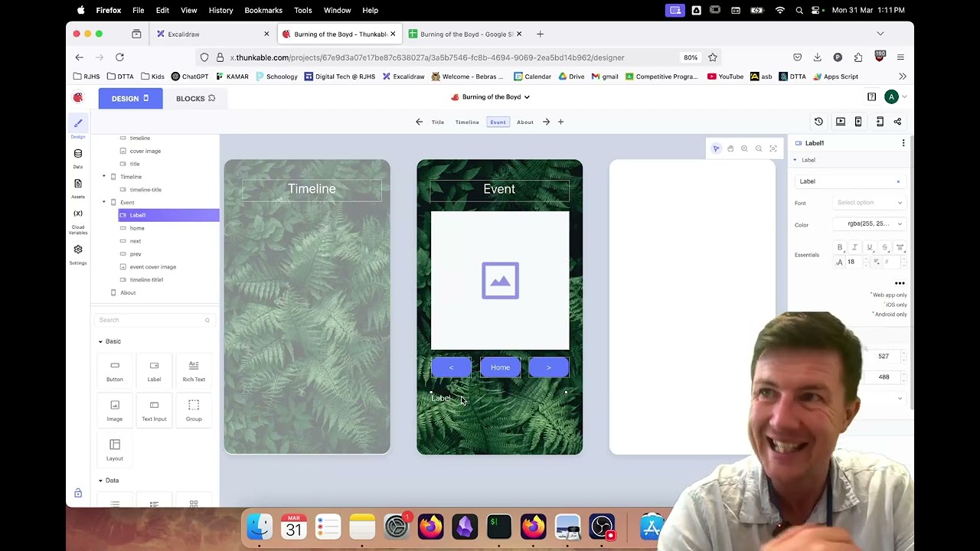
Task: Click the share project icon
Action: [x=897, y=122]
